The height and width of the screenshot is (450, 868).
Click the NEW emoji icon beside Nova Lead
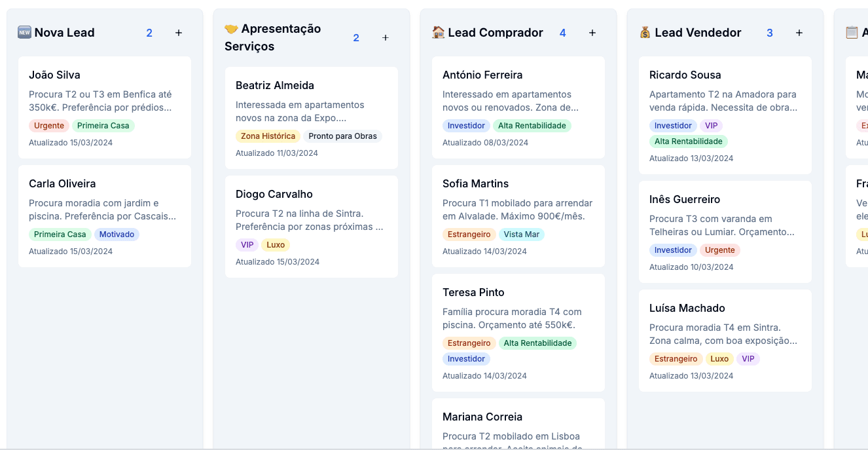pyautogui.click(x=24, y=33)
